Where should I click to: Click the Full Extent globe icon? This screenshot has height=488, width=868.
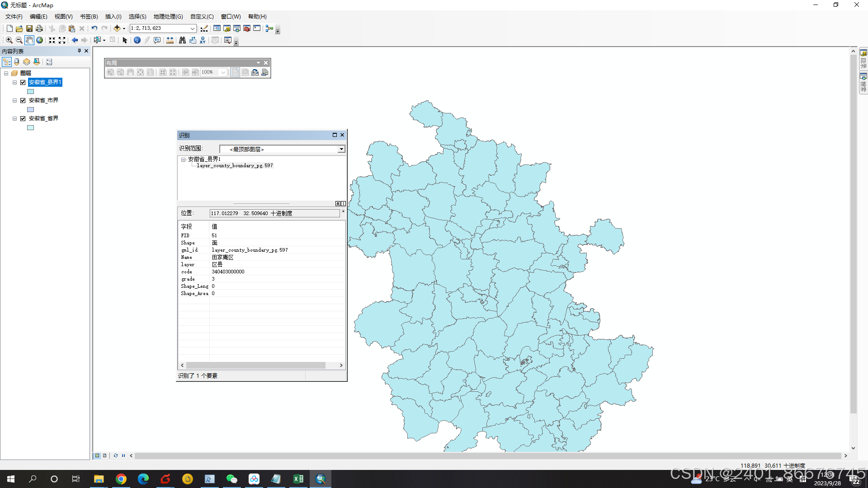pos(40,40)
